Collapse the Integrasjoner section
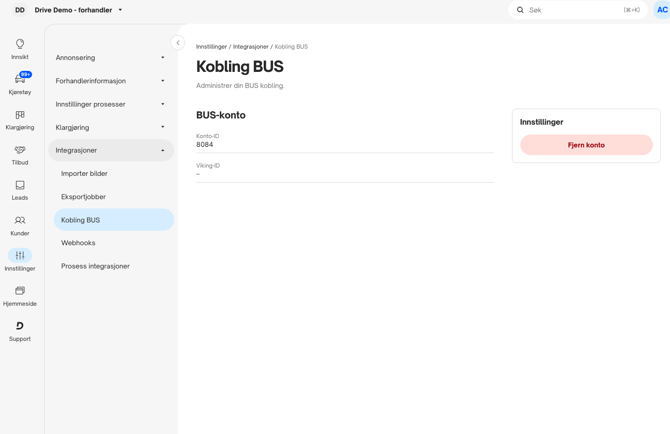 pos(111,150)
